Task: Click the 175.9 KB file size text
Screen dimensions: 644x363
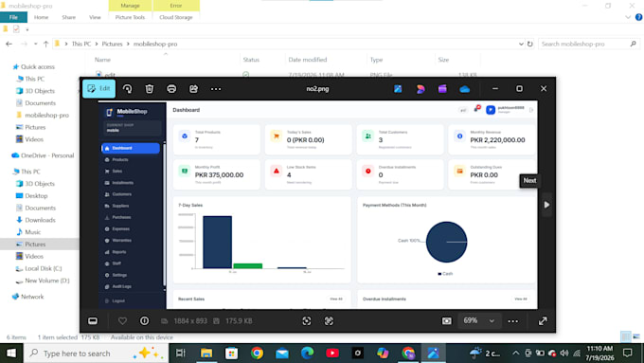Action: coord(239,321)
